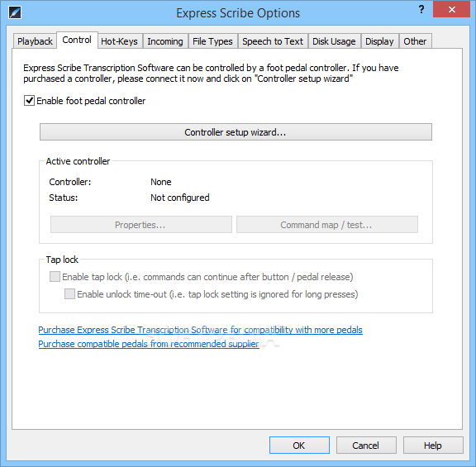This screenshot has width=476, height=467.
Task: Click the 'Not configured' status text
Action: 180,198
